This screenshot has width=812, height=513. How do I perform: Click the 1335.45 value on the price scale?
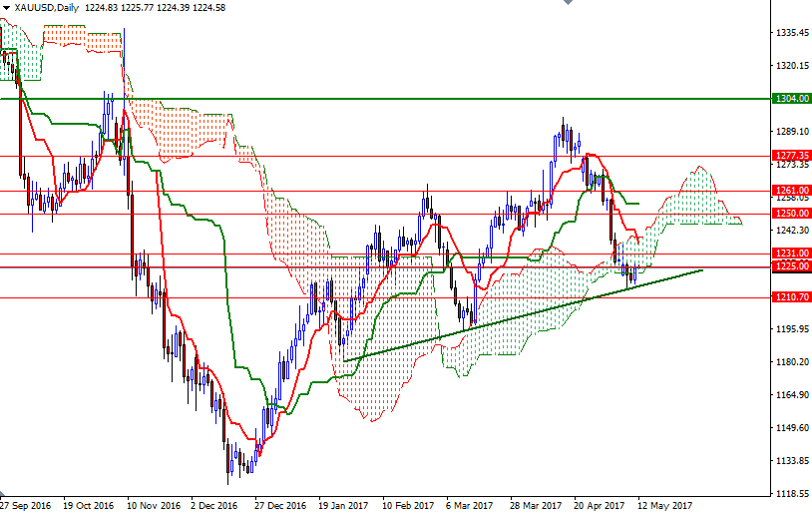(792, 33)
